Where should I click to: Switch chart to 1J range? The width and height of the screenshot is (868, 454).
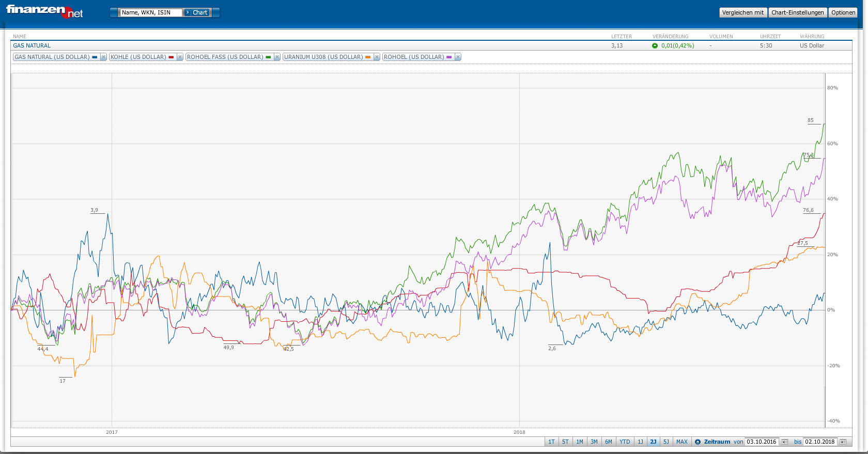[641, 442]
